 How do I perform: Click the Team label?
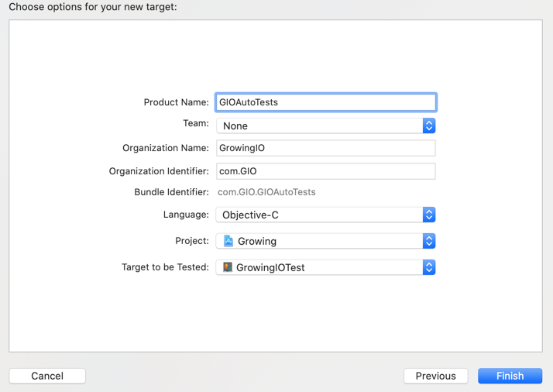point(196,123)
